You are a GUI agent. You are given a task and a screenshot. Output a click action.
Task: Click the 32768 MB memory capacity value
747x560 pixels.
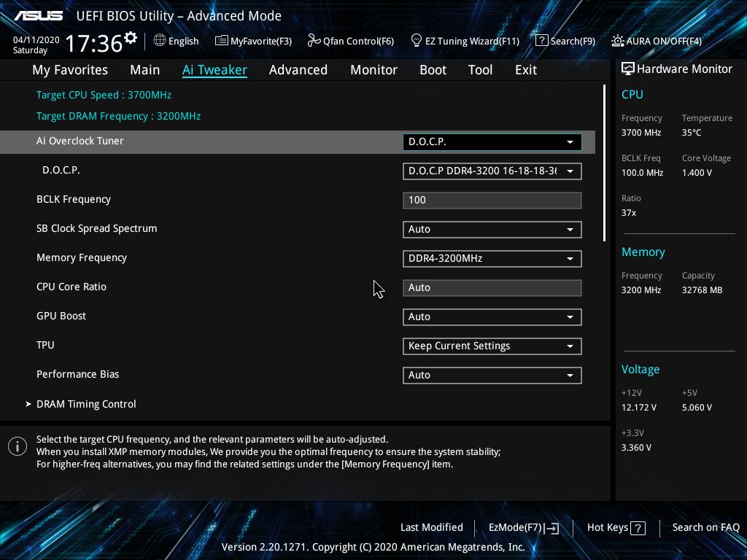(x=702, y=290)
